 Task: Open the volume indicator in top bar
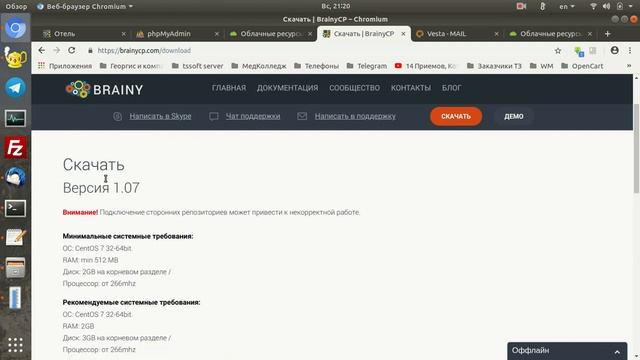click(607, 6)
